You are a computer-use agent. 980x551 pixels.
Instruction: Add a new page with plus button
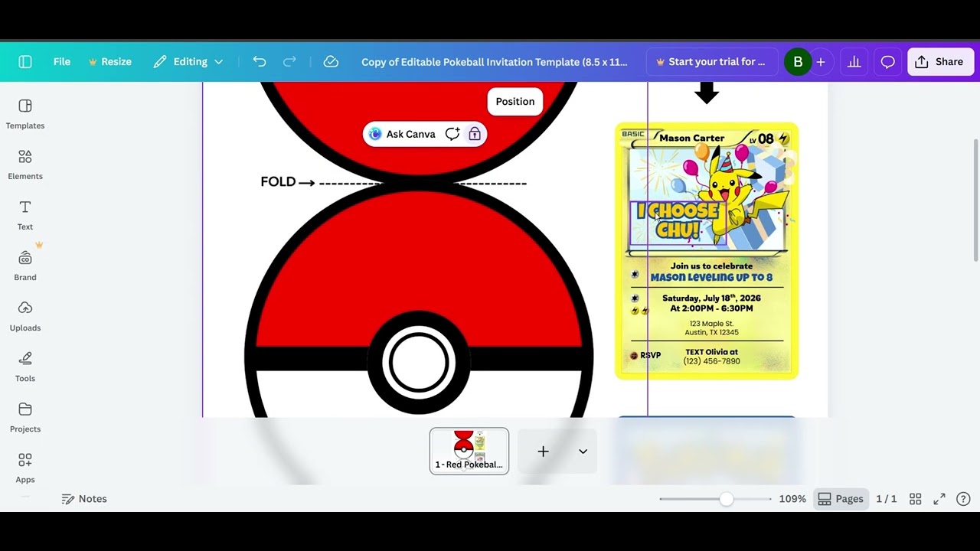pos(543,452)
